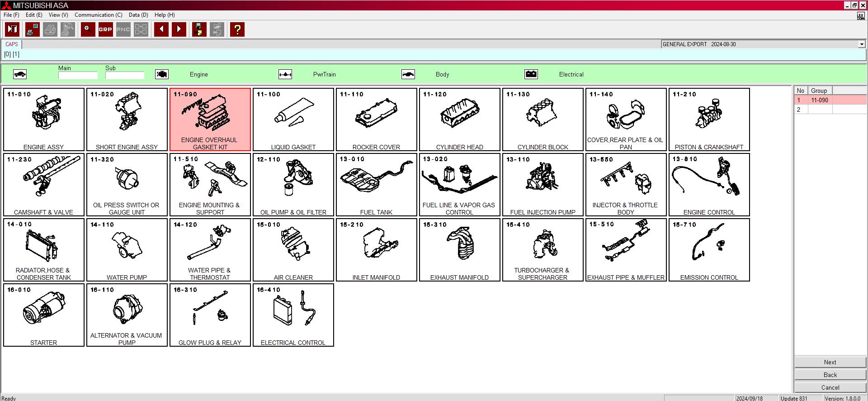Click the exit door toolbar icon
This screenshot has height=401, width=868.
pyautogui.click(x=12, y=29)
